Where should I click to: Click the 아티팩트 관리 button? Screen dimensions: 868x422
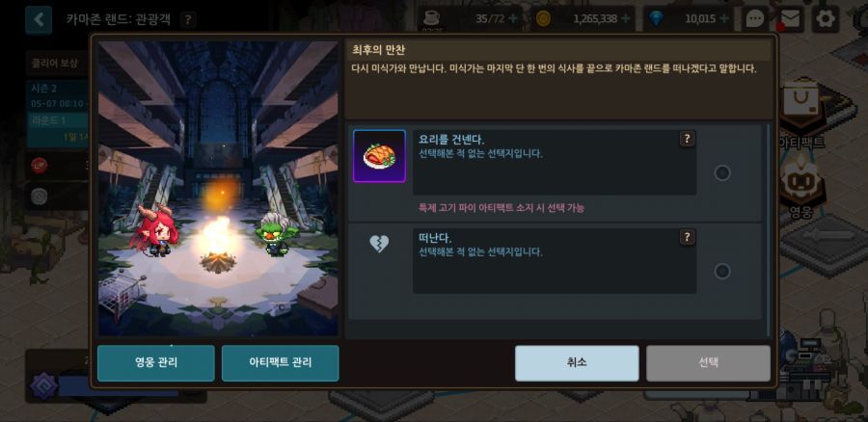[x=280, y=363]
